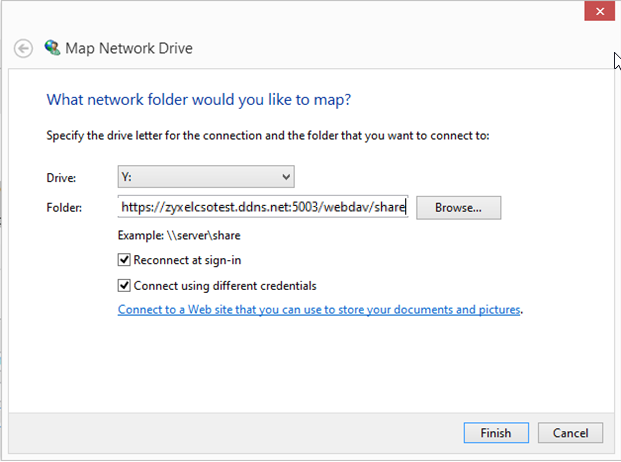This screenshot has height=462, width=621.
Task: Click the 'Specify the drive letter' instruction text
Action: [268, 135]
